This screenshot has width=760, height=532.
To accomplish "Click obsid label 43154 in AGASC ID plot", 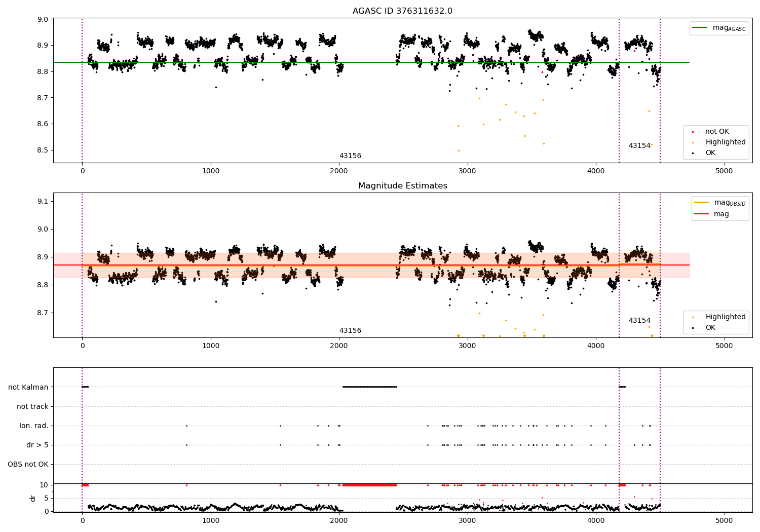I will point(639,146).
